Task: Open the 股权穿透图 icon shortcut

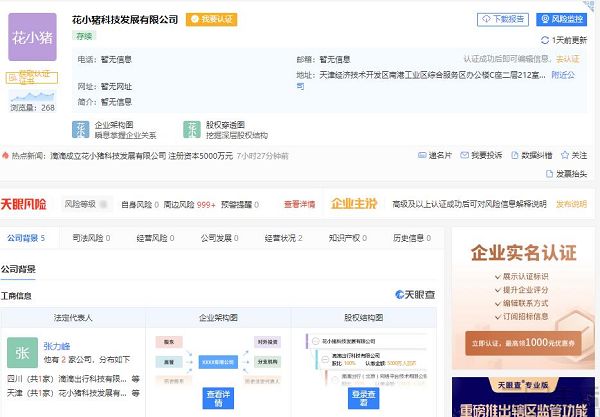Action: 192,129
